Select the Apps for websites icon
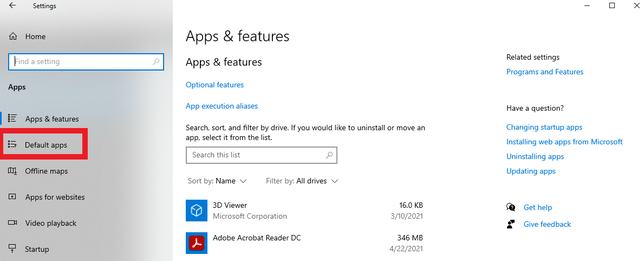 pos(12,197)
